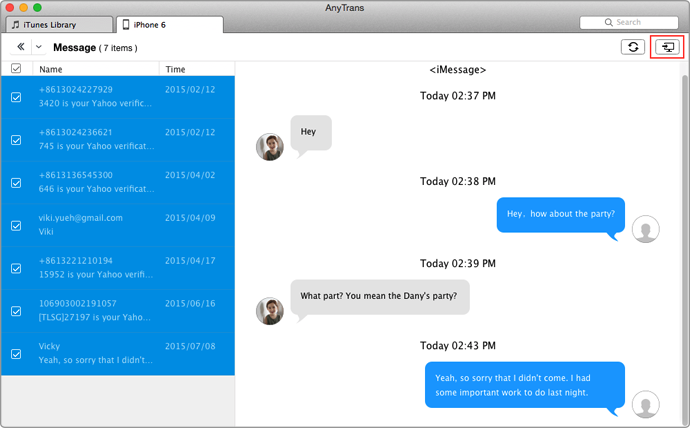690x428 pixels.
Task: Uncheck the viki.yueh@gmail.com message checkbox
Action: (16, 226)
